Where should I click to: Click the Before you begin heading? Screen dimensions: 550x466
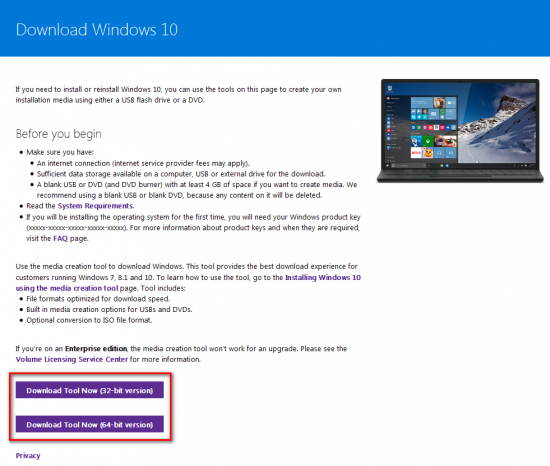[x=59, y=134]
